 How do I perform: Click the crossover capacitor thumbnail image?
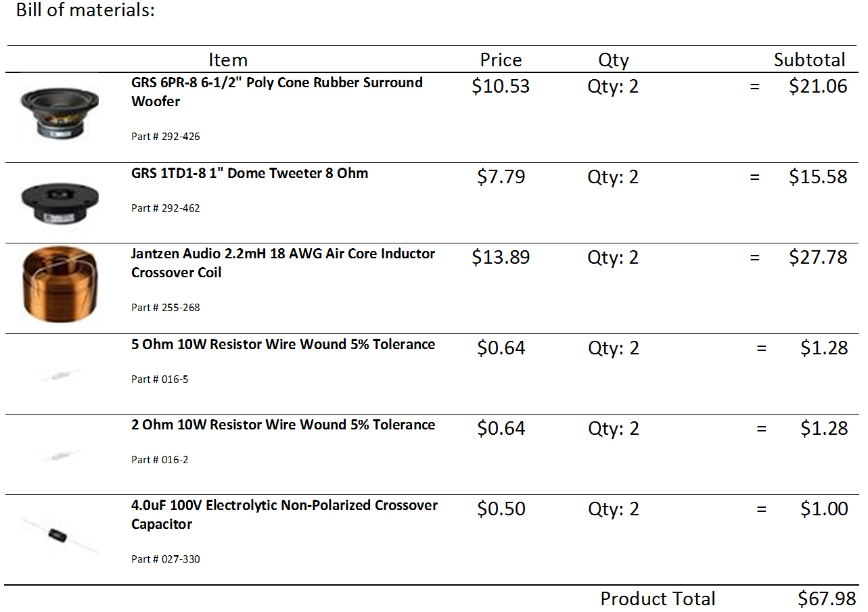point(60,536)
